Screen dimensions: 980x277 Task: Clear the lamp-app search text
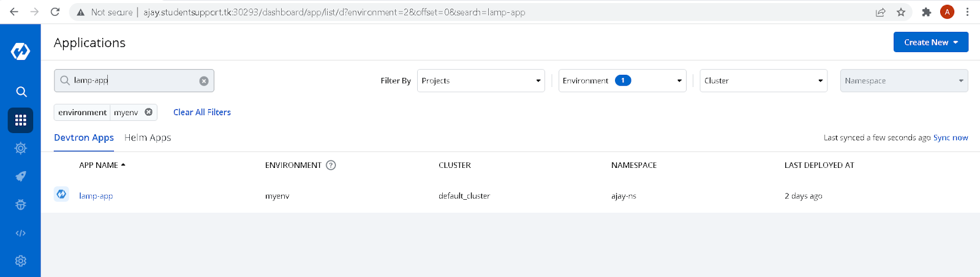tap(204, 81)
